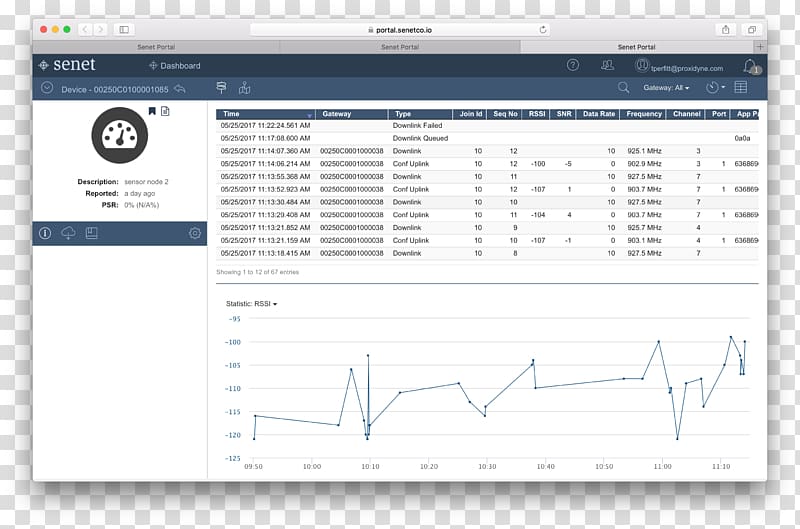Click 'Showing 1 to 12 of 67 entries' text
The height and width of the screenshot is (529, 800).
[257, 272]
